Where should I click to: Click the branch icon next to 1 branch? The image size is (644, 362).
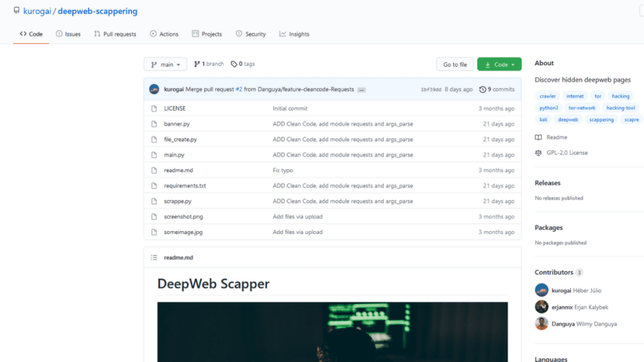(197, 64)
